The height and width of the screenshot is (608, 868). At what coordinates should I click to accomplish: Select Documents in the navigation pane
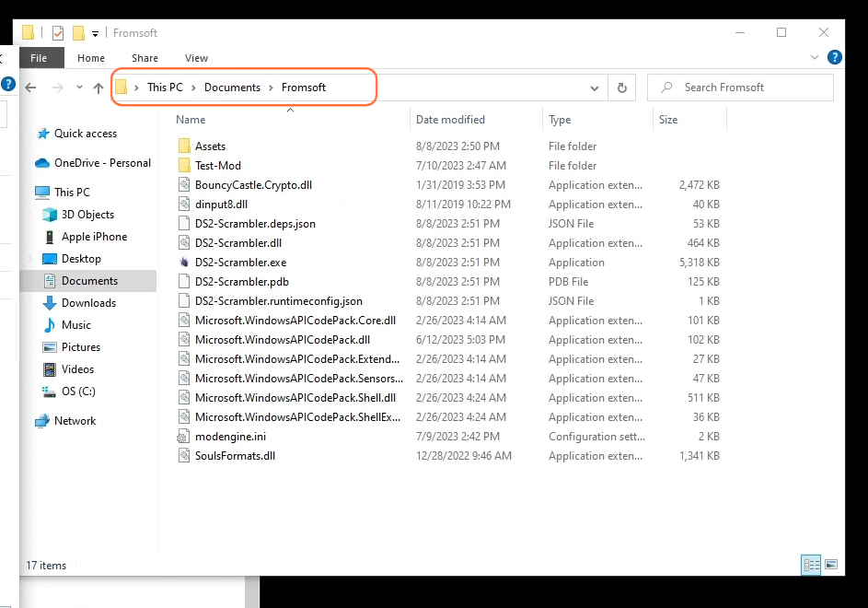coord(89,281)
